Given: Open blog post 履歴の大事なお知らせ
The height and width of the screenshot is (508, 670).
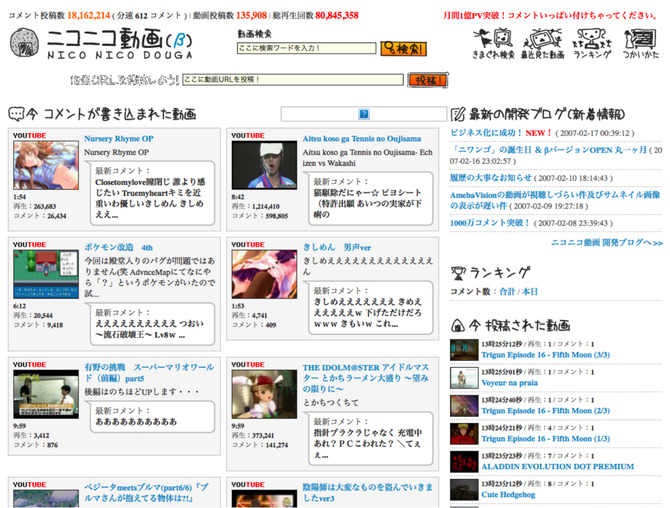Looking at the screenshot, I should coord(491,178).
